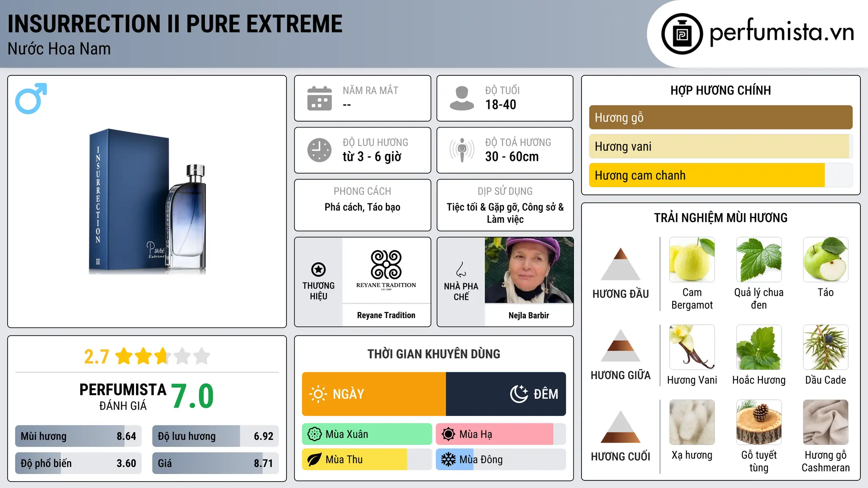Click the Cam Bergamot note image

[692, 260]
